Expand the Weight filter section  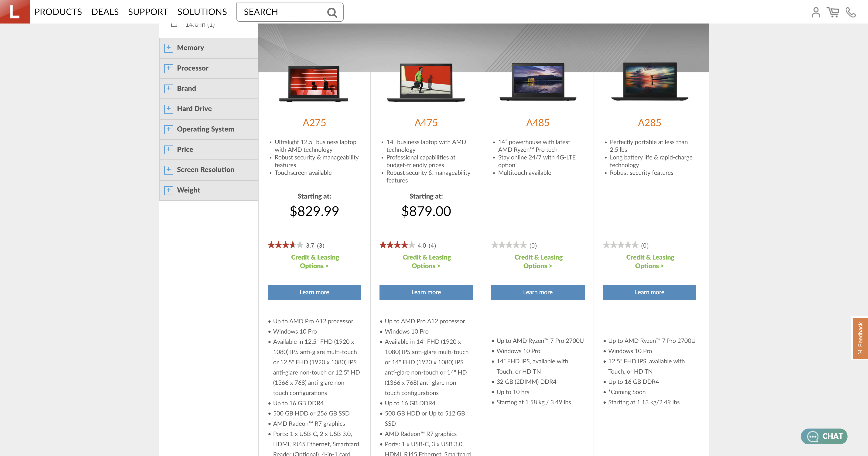pyautogui.click(x=168, y=190)
